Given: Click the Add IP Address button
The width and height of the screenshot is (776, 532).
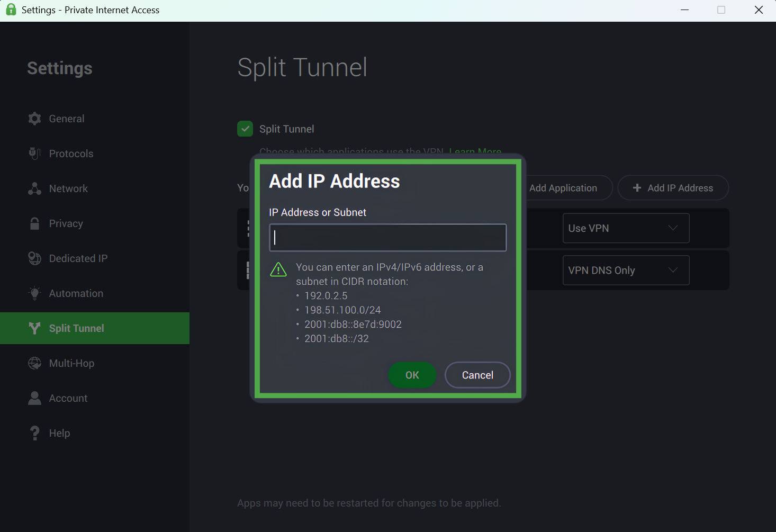Looking at the screenshot, I should (x=673, y=188).
